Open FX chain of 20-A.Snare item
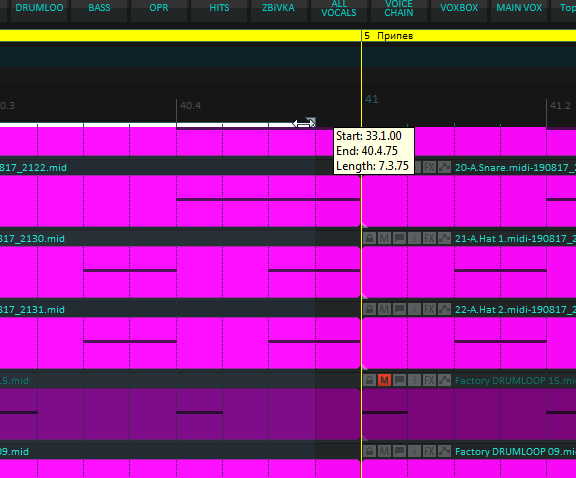This screenshot has width=576, height=478. coord(429,168)
